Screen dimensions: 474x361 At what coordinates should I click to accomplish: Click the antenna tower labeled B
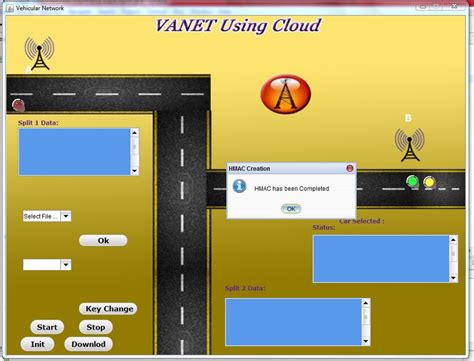[x=410, y=145]
